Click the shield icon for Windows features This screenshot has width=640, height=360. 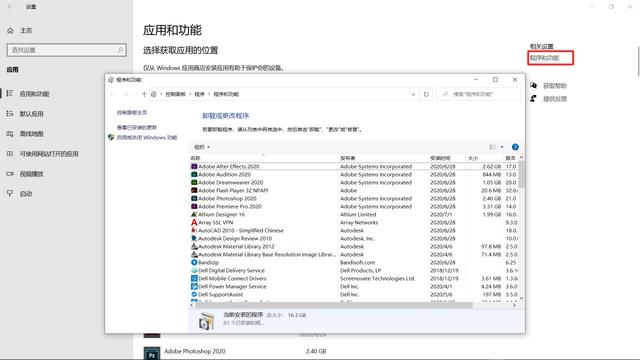[111, 138]
